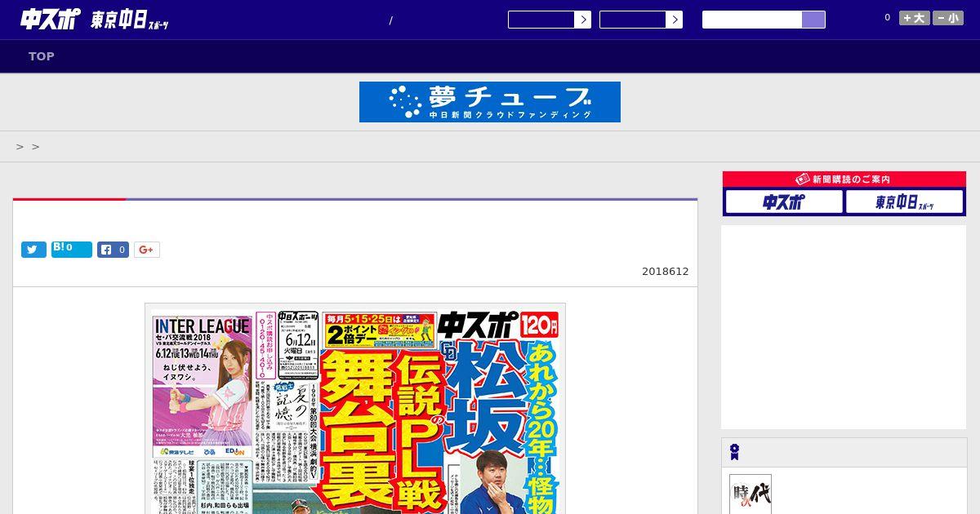Open the 中スポ newspaper front page image

(355, 409)
